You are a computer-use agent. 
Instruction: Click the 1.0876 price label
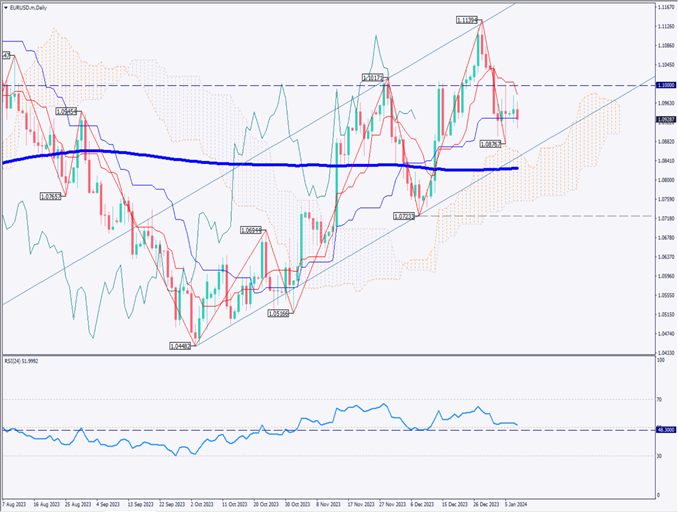click(x=491, y=145)
